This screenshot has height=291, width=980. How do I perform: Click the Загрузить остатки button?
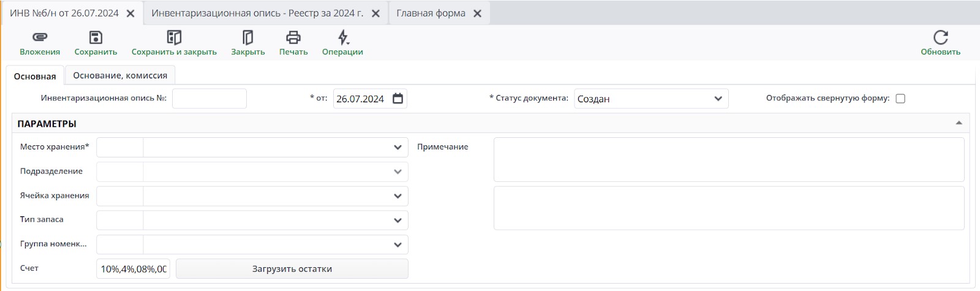coord(292,269)
